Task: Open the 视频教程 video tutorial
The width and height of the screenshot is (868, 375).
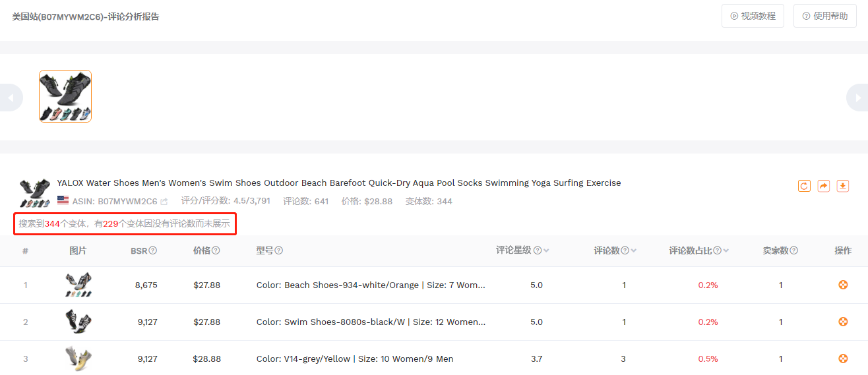Action: [753, 16]
